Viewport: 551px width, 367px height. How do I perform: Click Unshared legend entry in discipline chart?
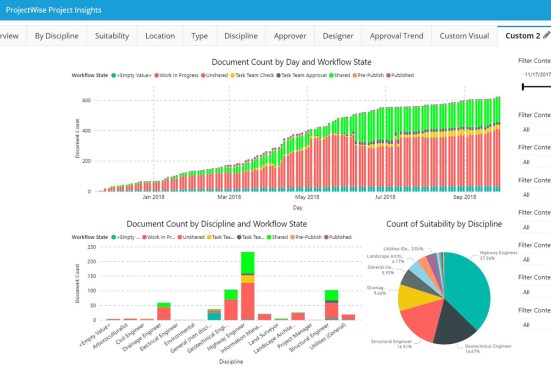click(191, 237)
